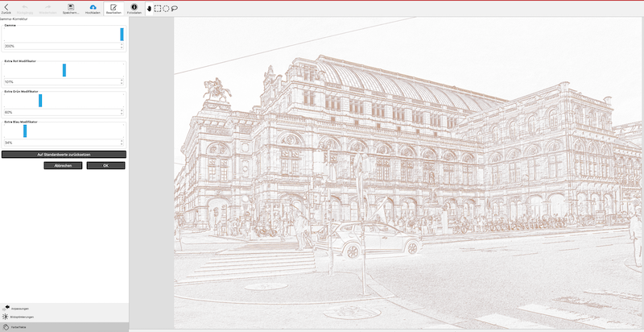This screenshot has width=644, height=332.
Task: Open the Speichern save option
Action: coord(71,7)
